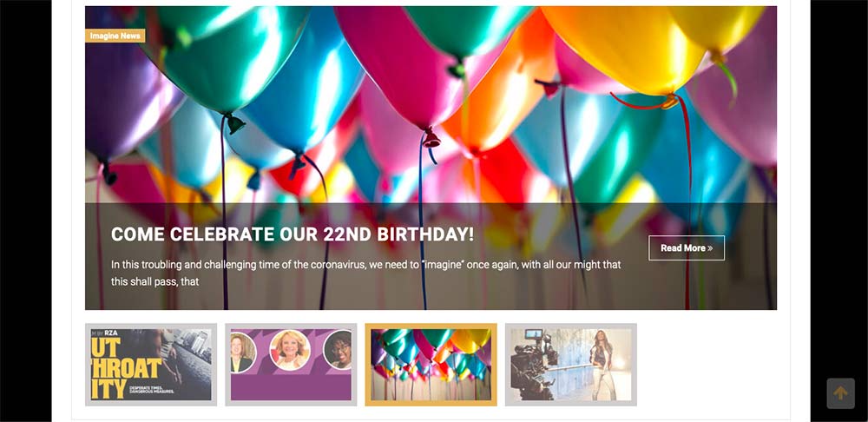Viewport: 868px width, 422px height.
Task: Click the scroll-to-top arrow button
Action: click(840, 393)
